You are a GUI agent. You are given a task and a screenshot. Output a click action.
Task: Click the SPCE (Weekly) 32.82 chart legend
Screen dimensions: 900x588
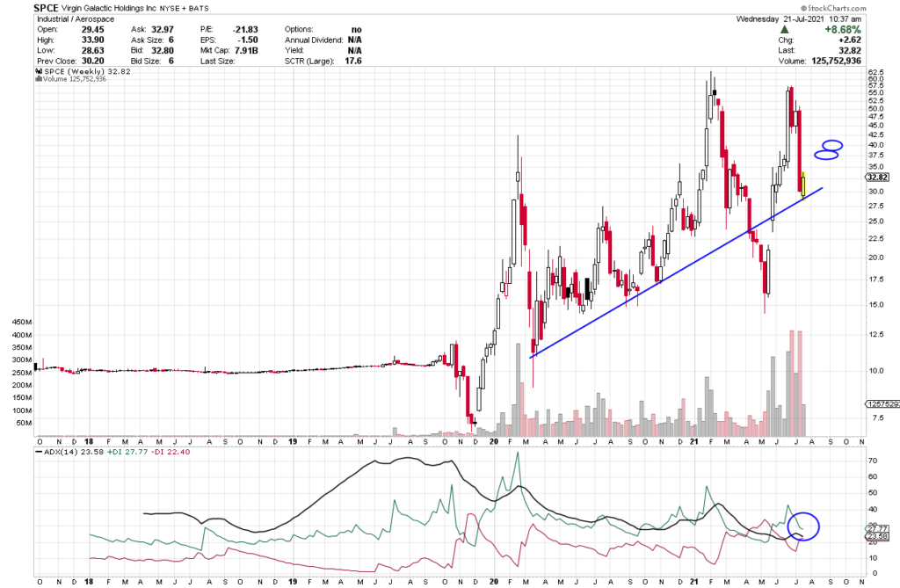coord(87,71)
